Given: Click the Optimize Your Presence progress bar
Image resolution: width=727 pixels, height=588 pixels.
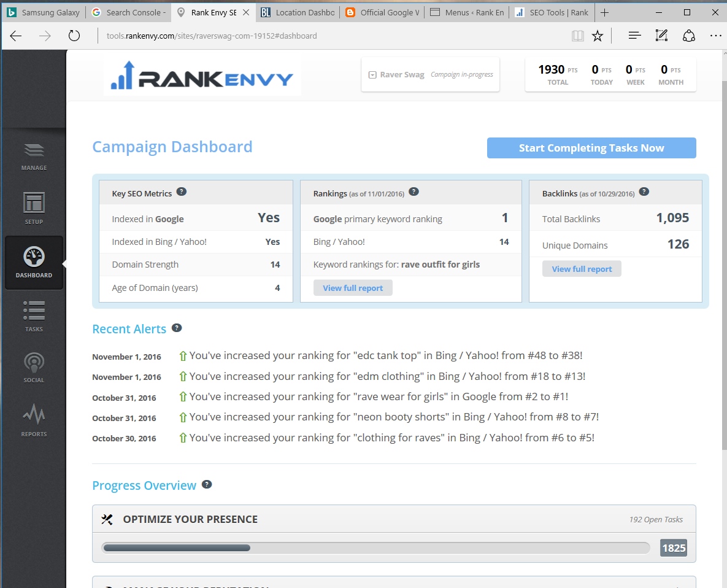Looking at the screenshot, I should click(375, 547).
